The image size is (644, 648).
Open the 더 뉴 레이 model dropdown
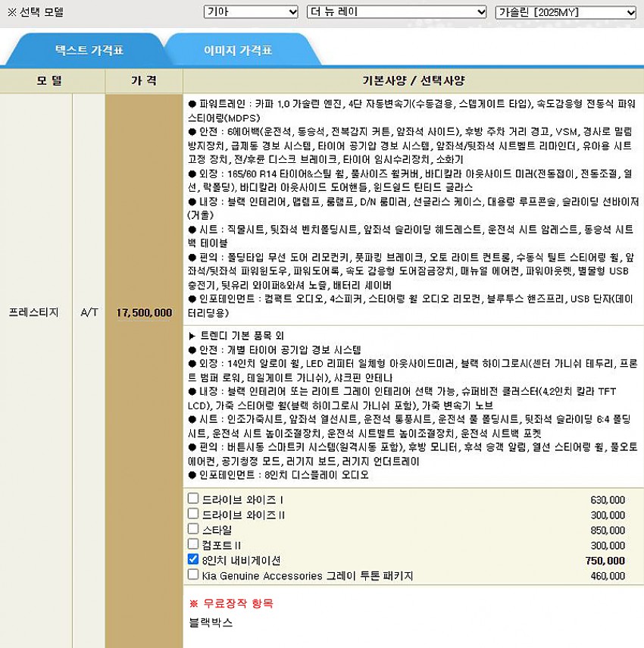click(397, 12)
